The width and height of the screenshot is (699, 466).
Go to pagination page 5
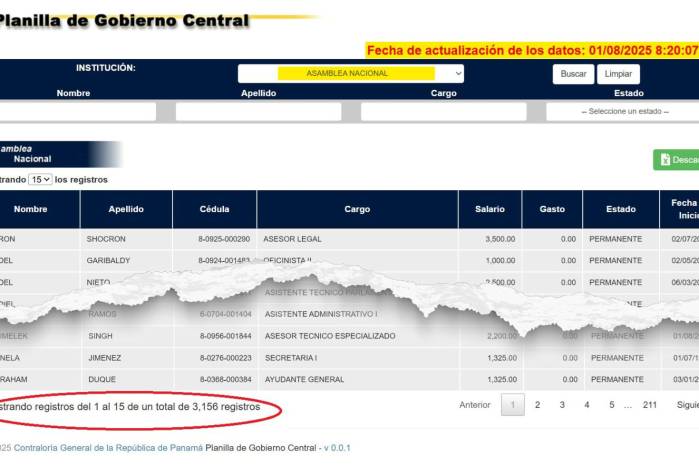pos(612,405)
